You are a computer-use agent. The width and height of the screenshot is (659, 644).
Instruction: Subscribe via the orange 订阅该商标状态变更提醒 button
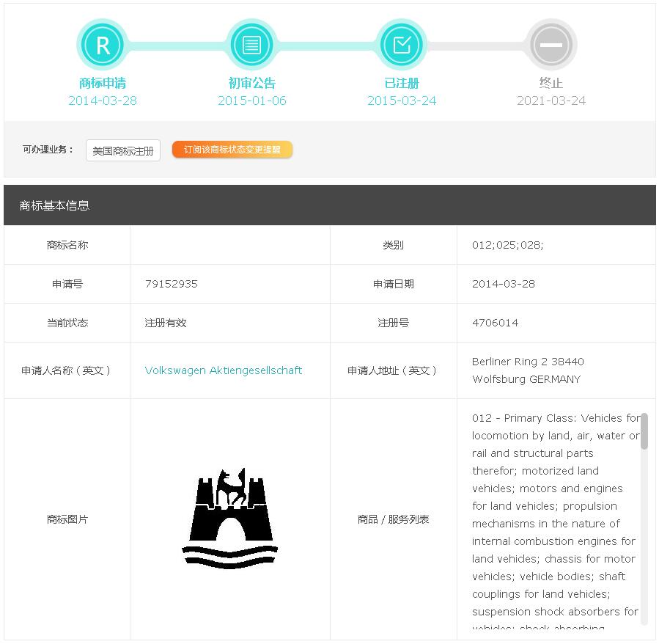(232, 150)
